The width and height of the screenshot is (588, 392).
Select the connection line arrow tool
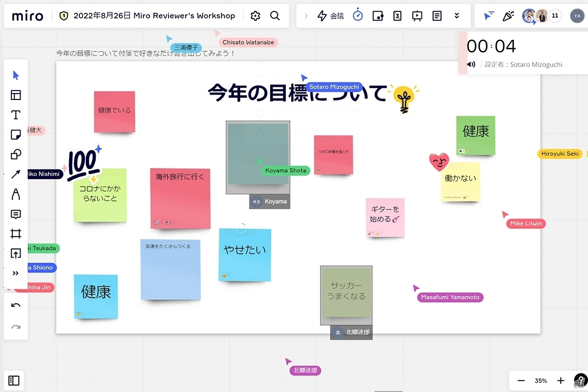pos(16,174)
